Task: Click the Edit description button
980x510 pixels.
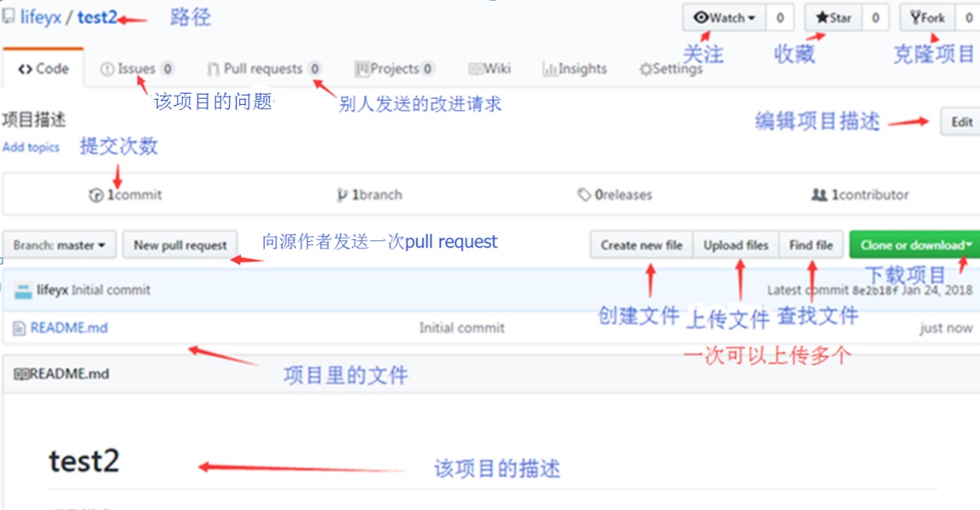Action: pyautogui.click(x=961, y=122)
